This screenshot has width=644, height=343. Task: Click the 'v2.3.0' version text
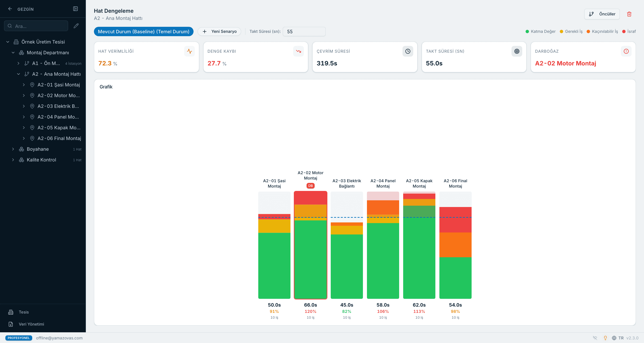pos(632,338)
